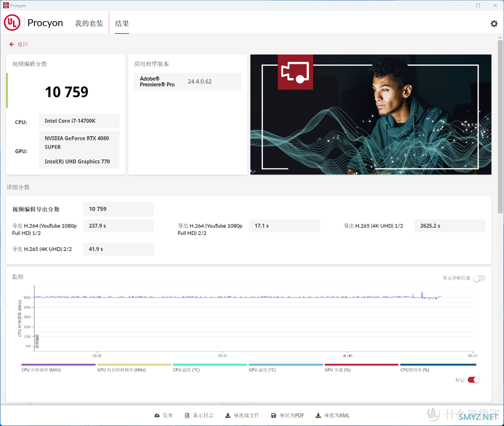
Task: Toggle the 显示详细信息 switch
Action: (x=479, y=278)
